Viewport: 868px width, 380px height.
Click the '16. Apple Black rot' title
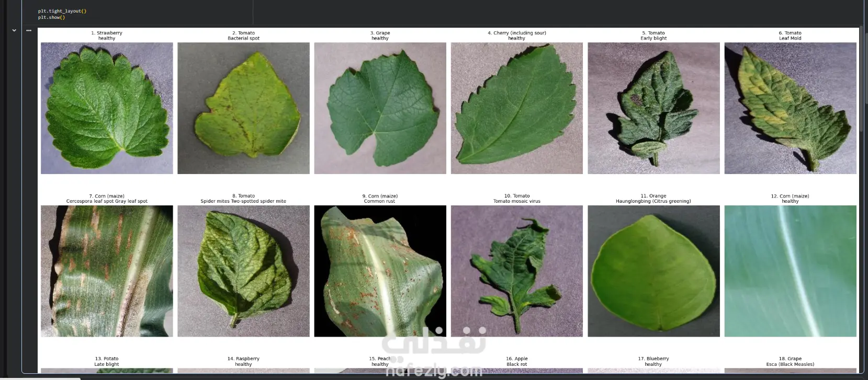[517, 362]
